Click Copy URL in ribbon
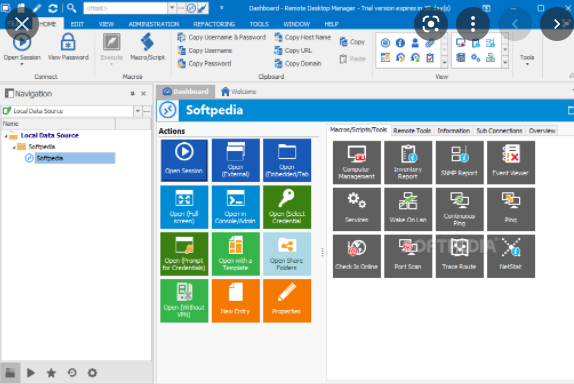Image resolution: width=574 pixels, height=384 pixels. click(x=293, y=51)
